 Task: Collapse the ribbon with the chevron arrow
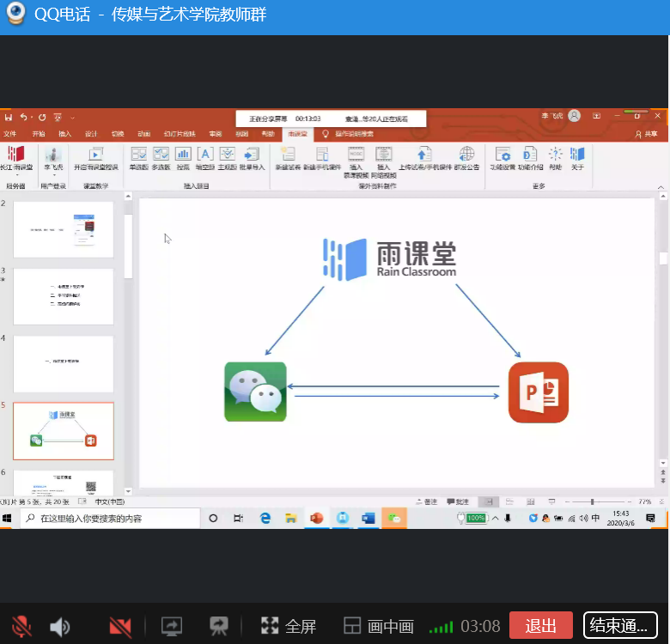tap(661, 187)
